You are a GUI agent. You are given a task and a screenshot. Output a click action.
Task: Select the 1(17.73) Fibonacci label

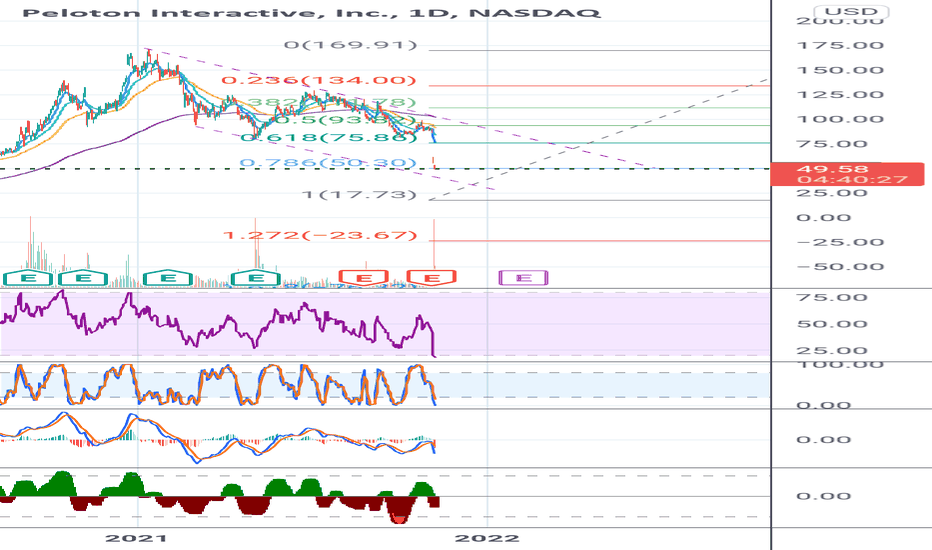[x=360, y=194]
